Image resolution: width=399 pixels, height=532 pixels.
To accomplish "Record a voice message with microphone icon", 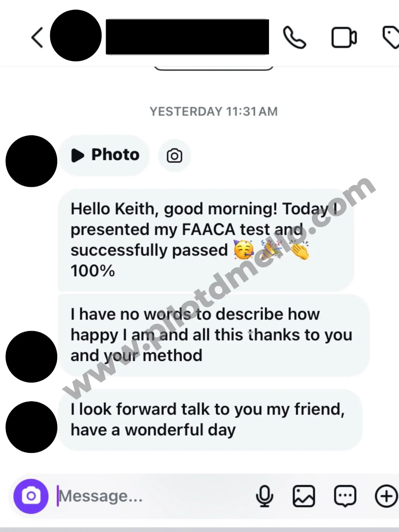I will pos(265,496).
